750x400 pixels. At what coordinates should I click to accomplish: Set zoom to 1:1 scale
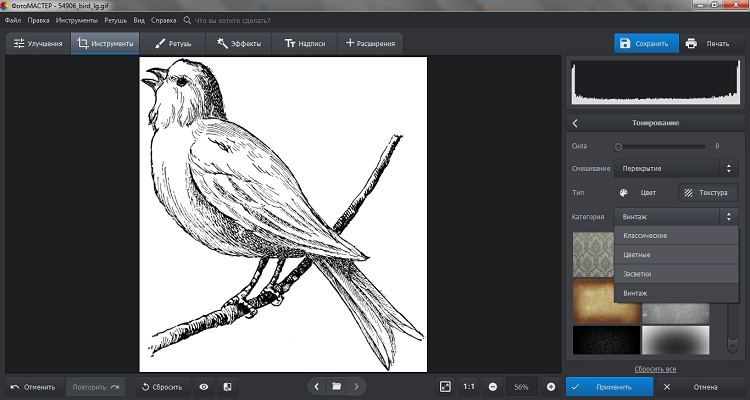coord(469,386)
